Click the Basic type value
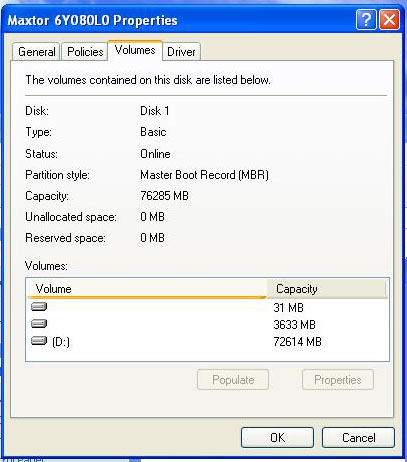 (x=153, y=132)
